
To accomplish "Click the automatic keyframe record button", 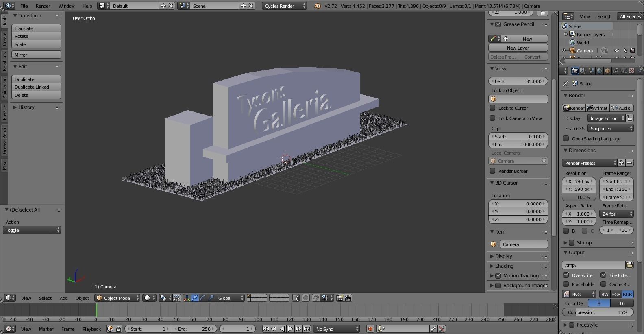I will 370,329.
